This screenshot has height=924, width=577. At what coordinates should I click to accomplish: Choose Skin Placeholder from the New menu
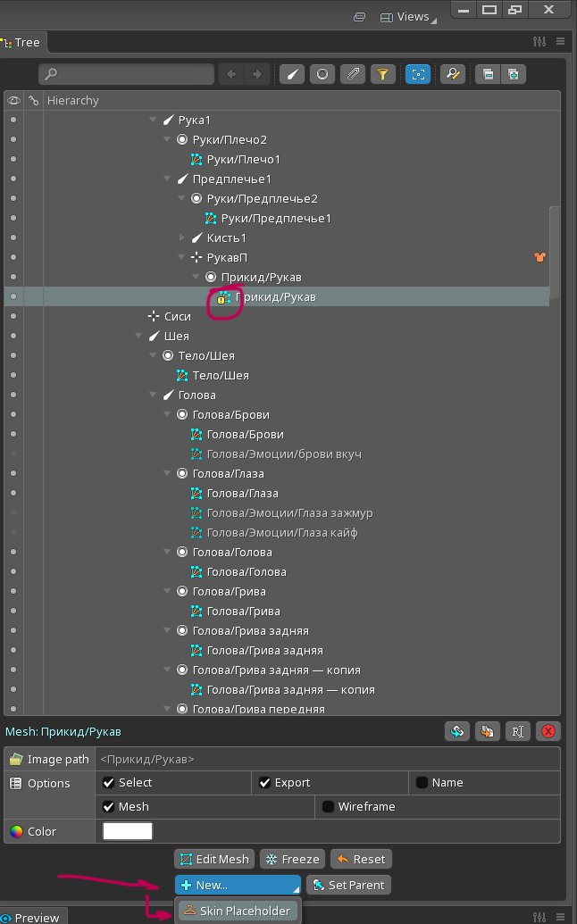point(238,911)
